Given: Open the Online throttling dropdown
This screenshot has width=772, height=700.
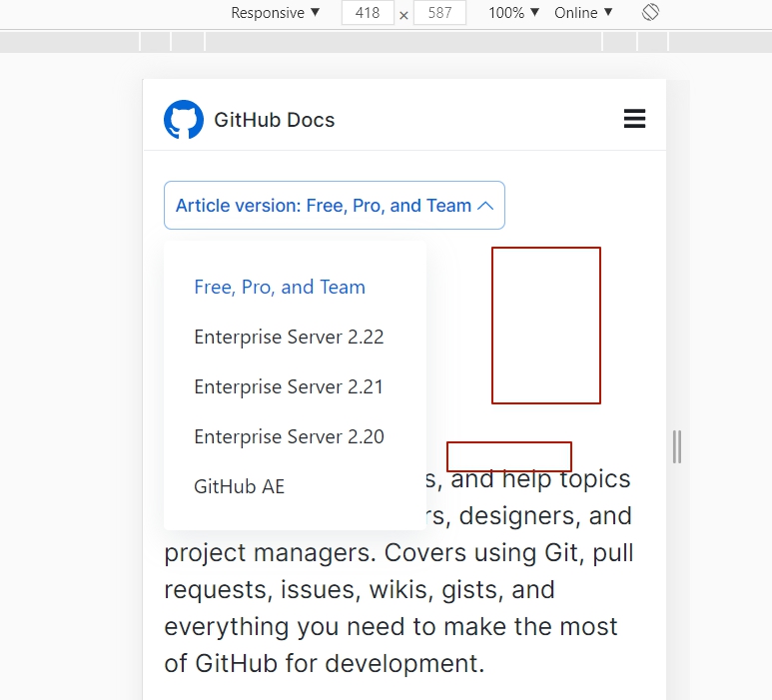Looking at the screenshot, I should pyautogui.click(x=583, y=12).
